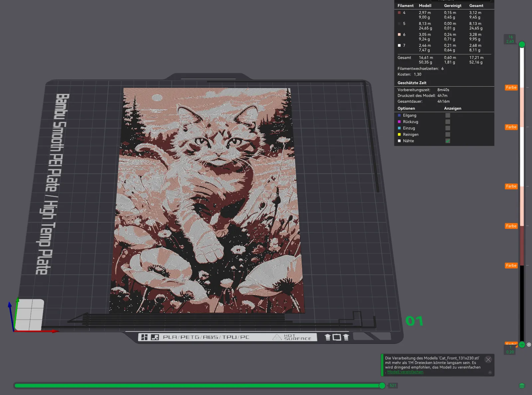Enable the Reinigen display checkbox
Image resolution: width=532 pixels, height=395 pixels.
click(x=448, y=135)
